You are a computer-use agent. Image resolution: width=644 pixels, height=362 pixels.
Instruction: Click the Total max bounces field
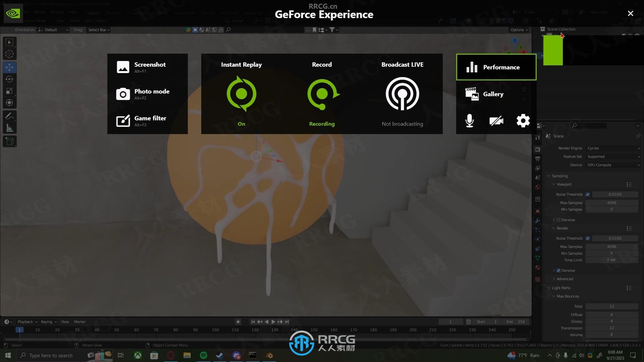pos(612,306)
